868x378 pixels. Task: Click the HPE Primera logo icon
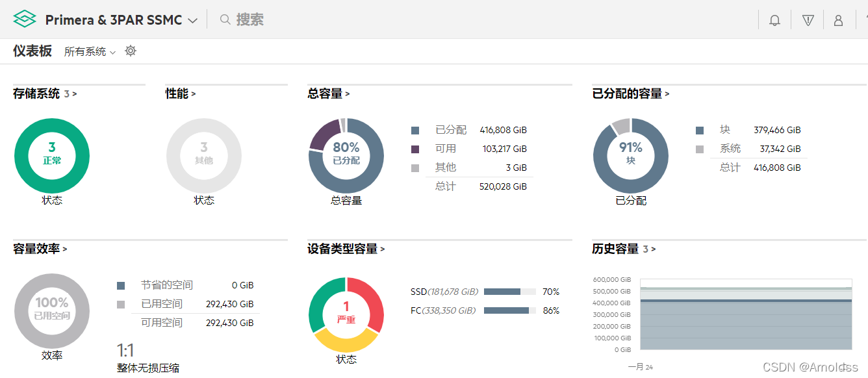click(25, 19)
